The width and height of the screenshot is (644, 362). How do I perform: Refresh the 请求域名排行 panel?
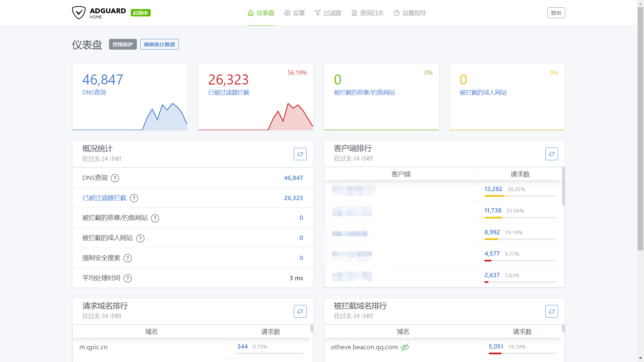point(300,311)
